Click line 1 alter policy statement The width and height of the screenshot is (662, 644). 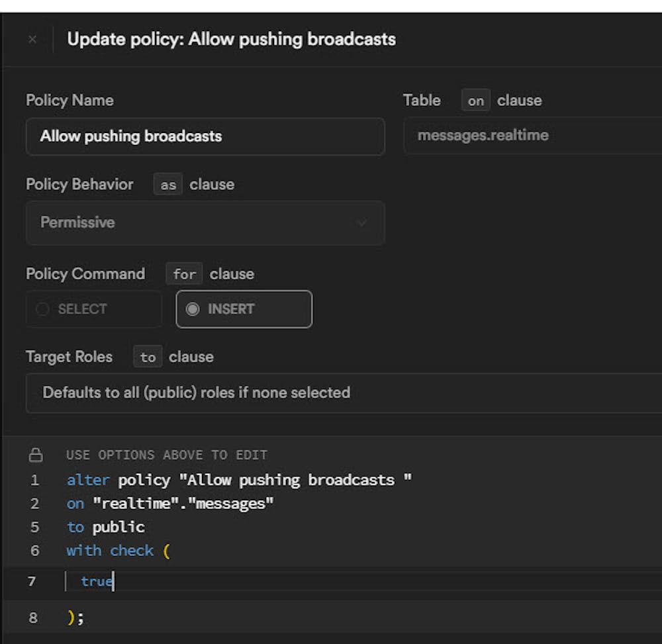click(238, 480)
